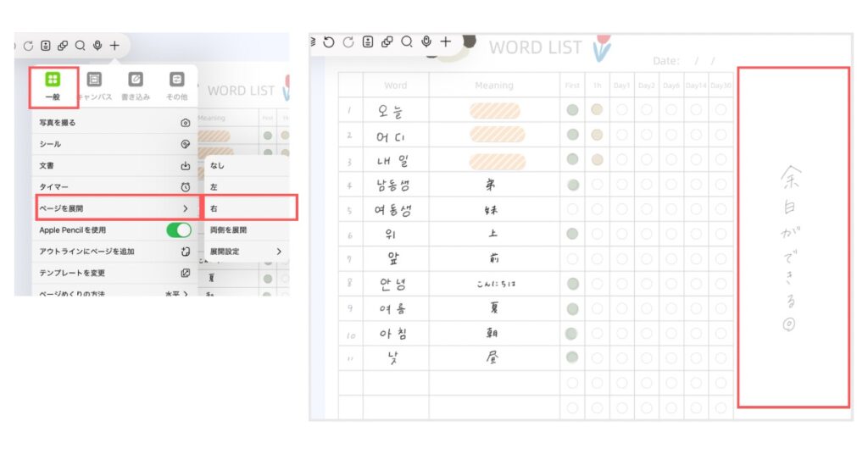Tap handwritten word 아침 in row 10
868x454 pixels.
point(393,334)
